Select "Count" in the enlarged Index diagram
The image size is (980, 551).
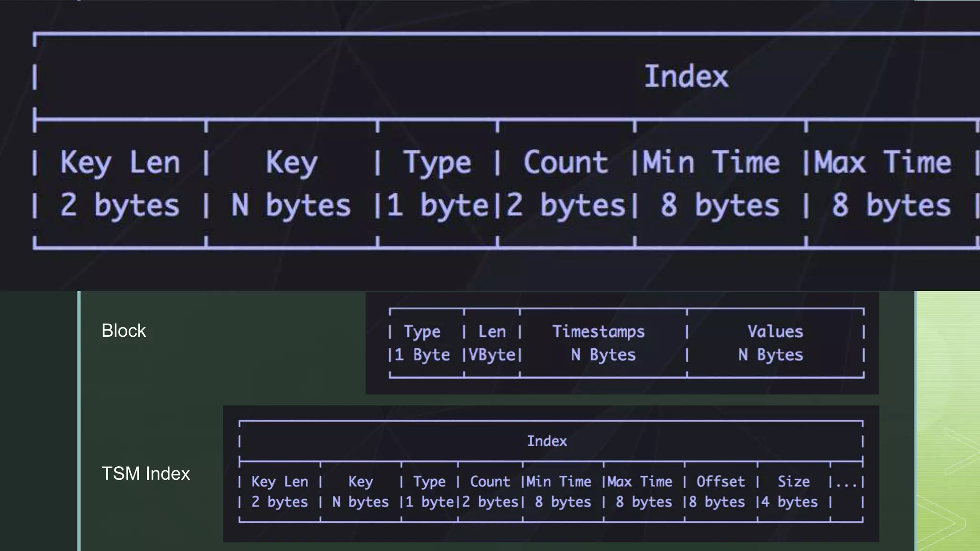tap(566, 163)
